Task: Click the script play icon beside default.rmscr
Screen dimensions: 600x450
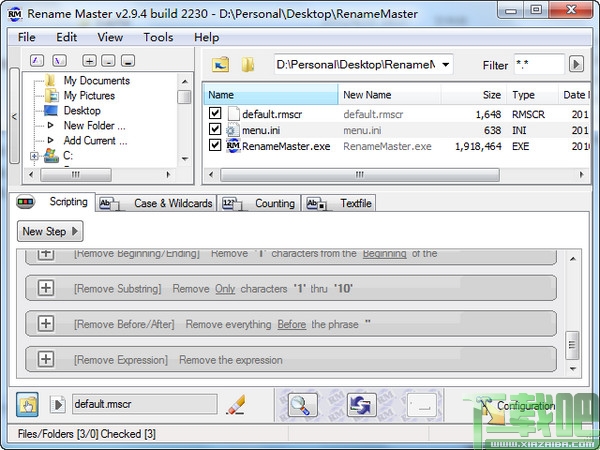Action: point(57,404)
